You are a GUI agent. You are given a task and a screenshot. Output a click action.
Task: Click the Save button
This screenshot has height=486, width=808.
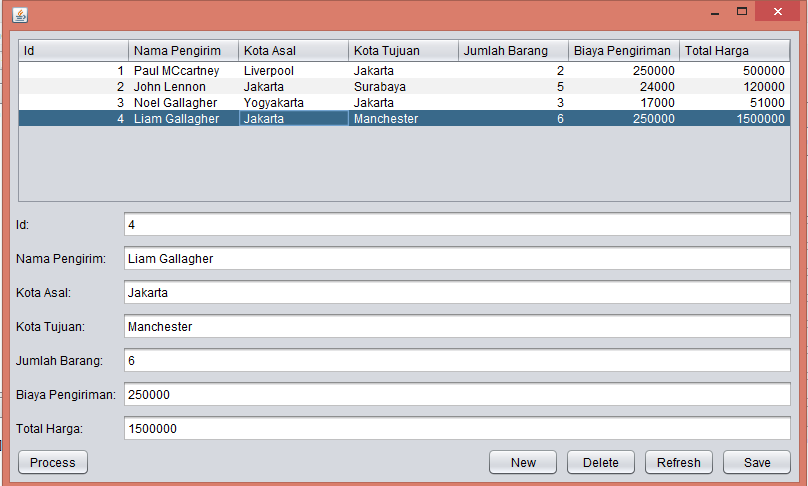[756, 462]
